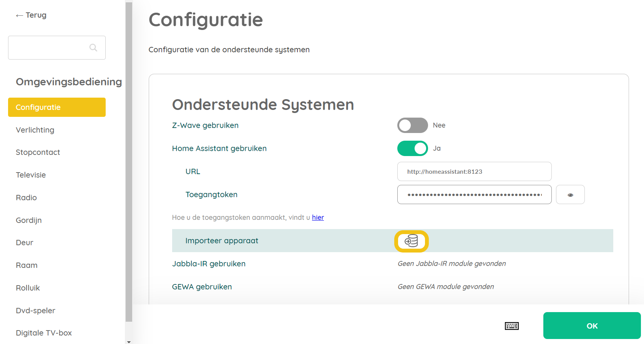This screenshot has height=344, width=644.
Task: Select the Radio menu entry
Action: [x=26, y=198]
